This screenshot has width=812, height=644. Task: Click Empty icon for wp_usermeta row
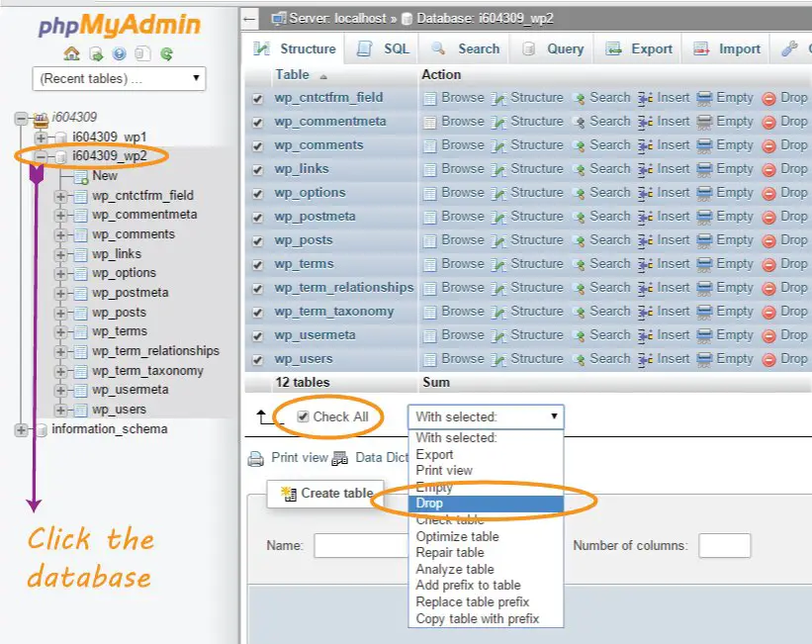(704, 336)
